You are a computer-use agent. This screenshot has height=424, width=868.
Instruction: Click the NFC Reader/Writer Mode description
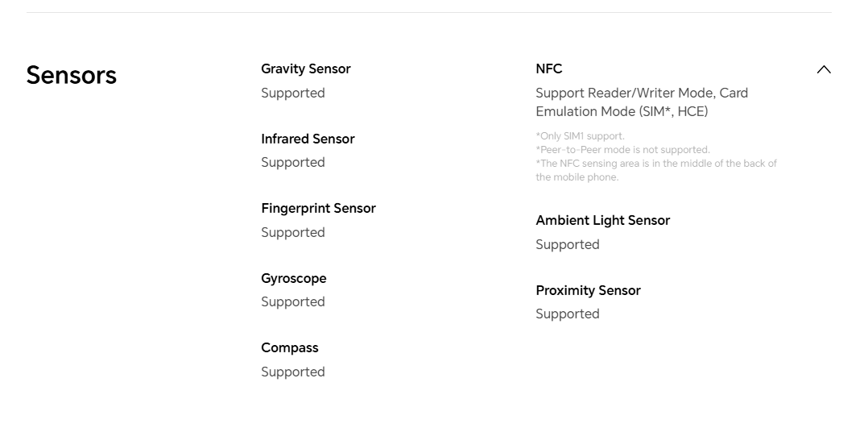(642, 102)
